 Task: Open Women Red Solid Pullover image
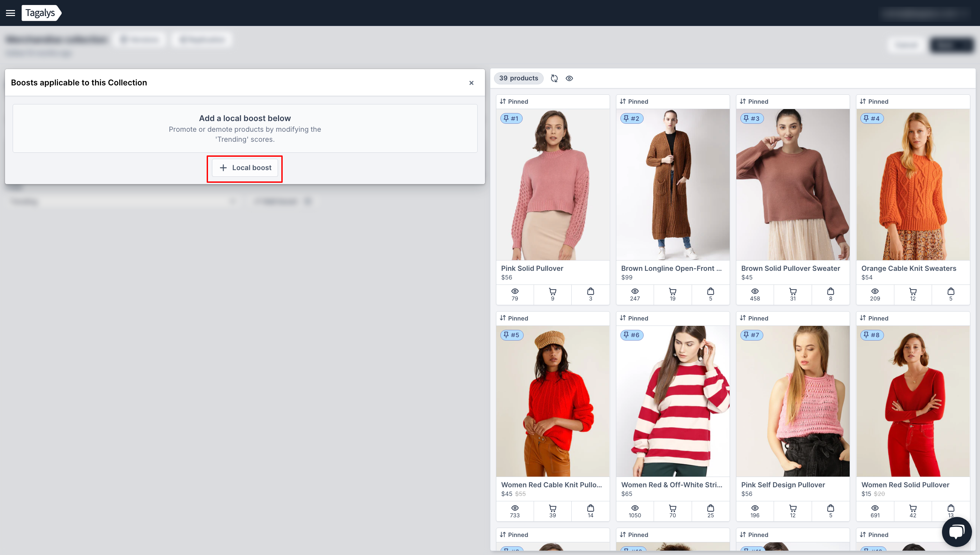point(913,401)
